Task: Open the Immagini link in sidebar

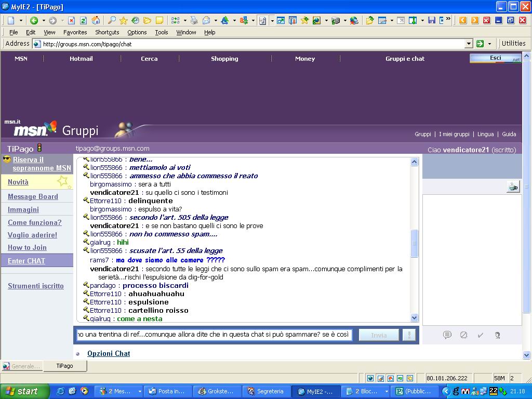Action: 23,210
